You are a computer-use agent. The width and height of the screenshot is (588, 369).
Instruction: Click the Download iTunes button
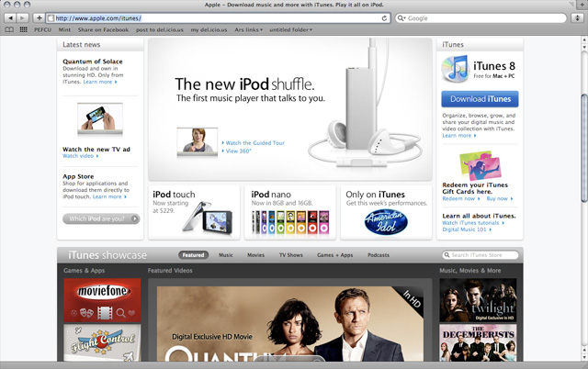coord(480,99)
